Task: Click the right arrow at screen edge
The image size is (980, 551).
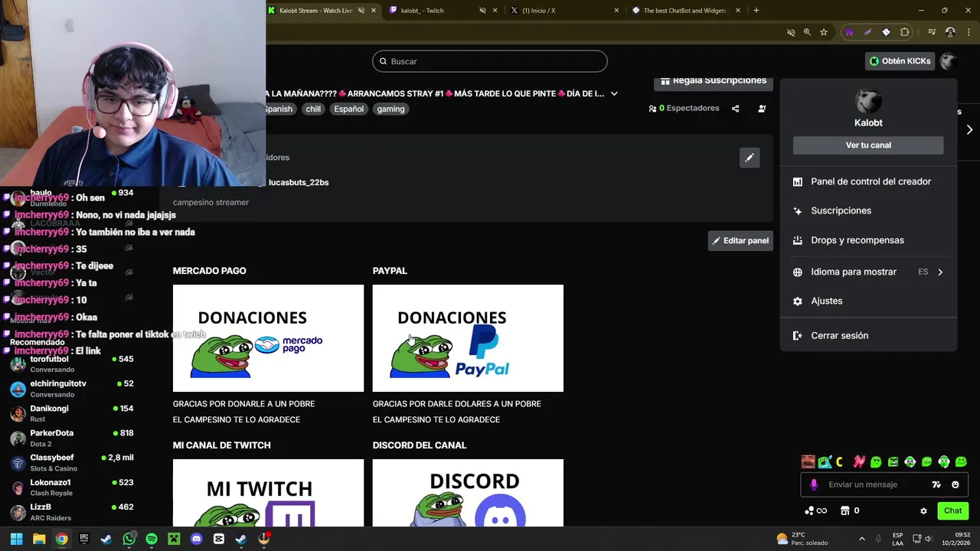Action: 969,130
